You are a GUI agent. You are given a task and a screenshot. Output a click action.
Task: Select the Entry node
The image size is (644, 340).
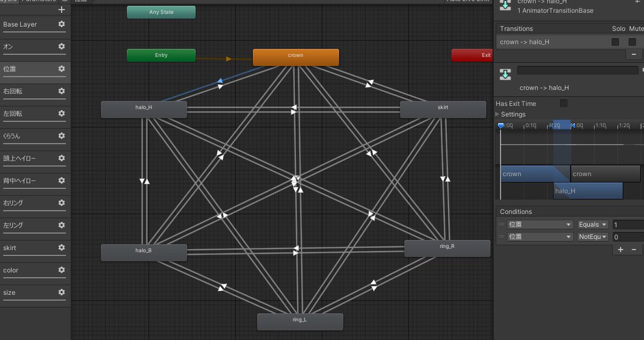[x=161, y=55]
